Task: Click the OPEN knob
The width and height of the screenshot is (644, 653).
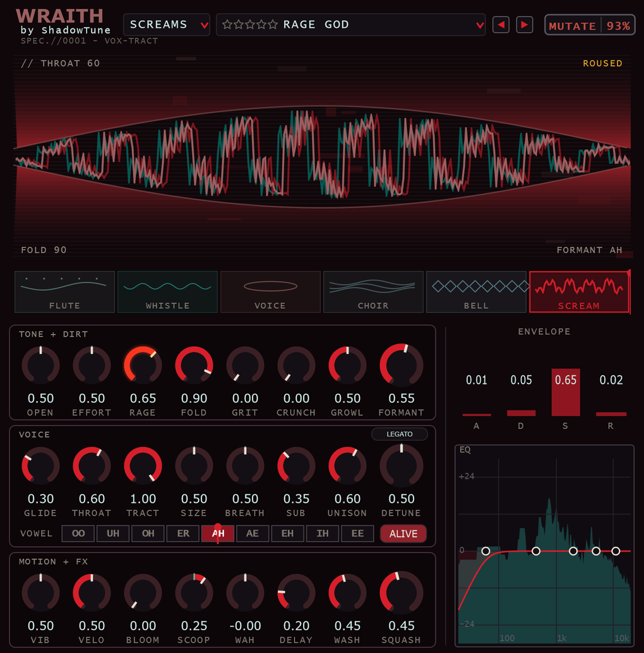Action: pos(40,365)
